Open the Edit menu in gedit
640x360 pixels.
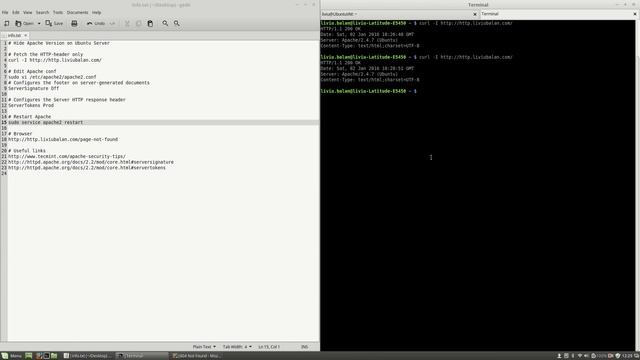[16, 13]
